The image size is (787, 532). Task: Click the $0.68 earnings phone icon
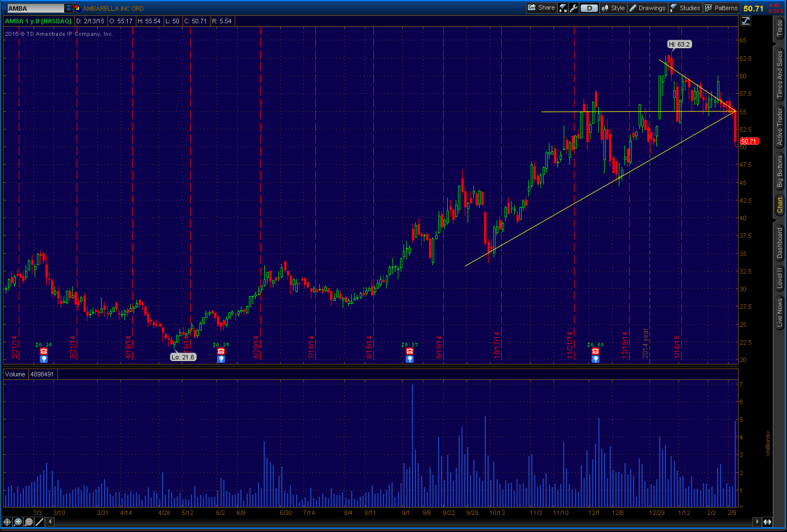coord(596,351)
